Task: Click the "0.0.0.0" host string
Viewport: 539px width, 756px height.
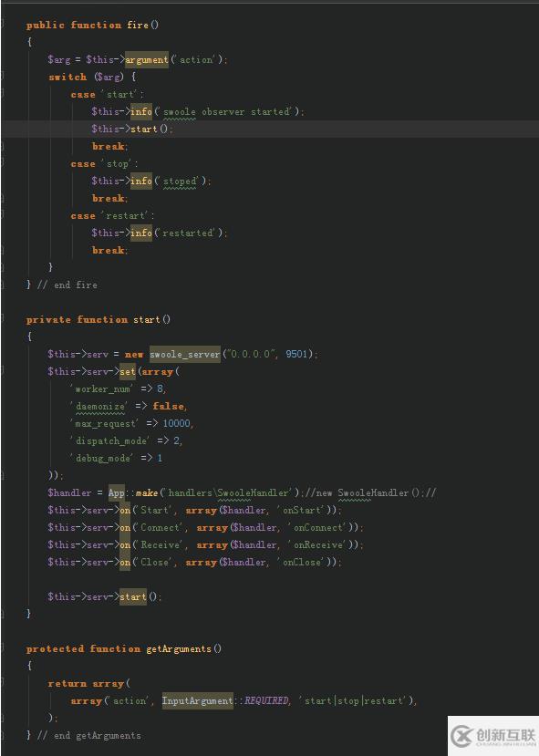Action: [x=251, y=355]
